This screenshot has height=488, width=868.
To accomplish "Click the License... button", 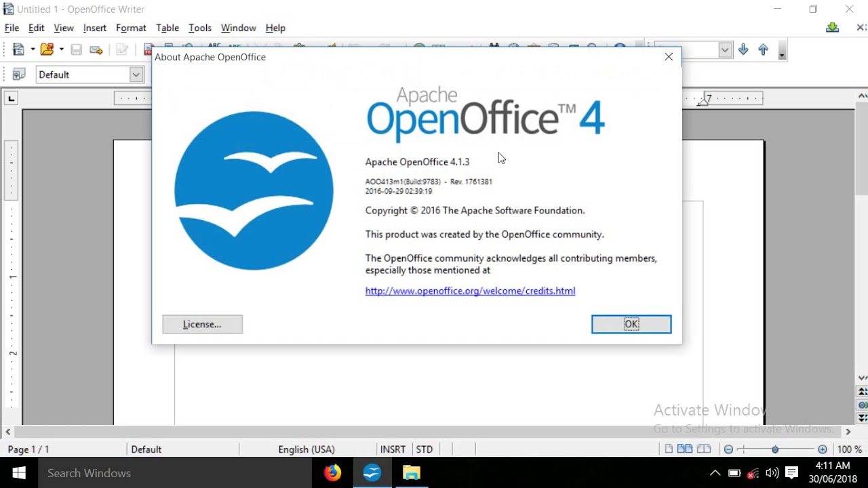I will (202, 324).
